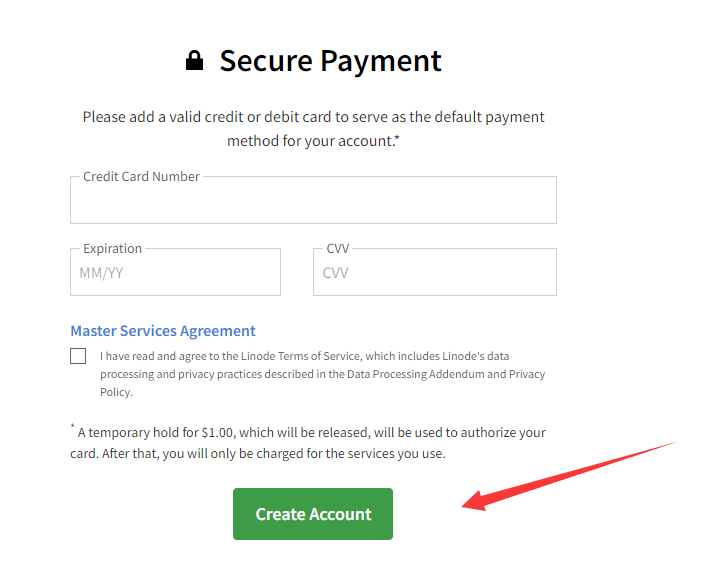Check the Terms of Service agreement checkbox

tap(78, 356)
